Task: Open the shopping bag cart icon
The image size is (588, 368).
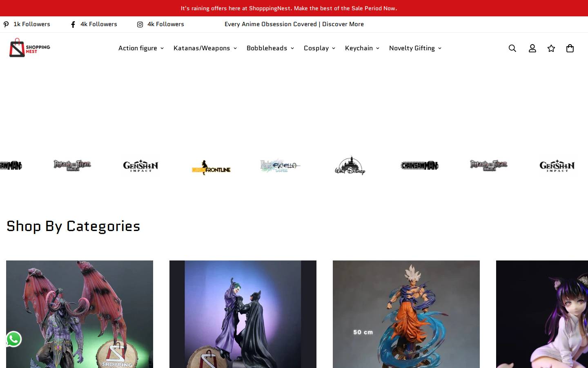Action: 570,48
